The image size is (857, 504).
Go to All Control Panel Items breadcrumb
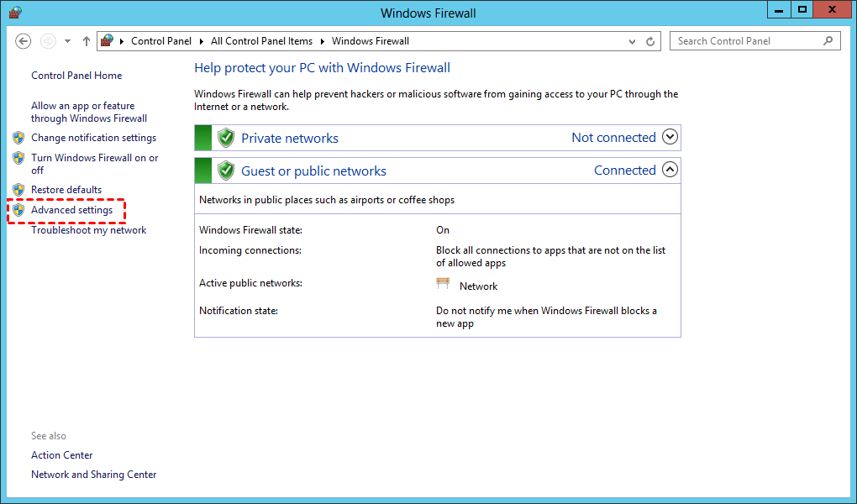pyautogui.click(x=262, y=41)
